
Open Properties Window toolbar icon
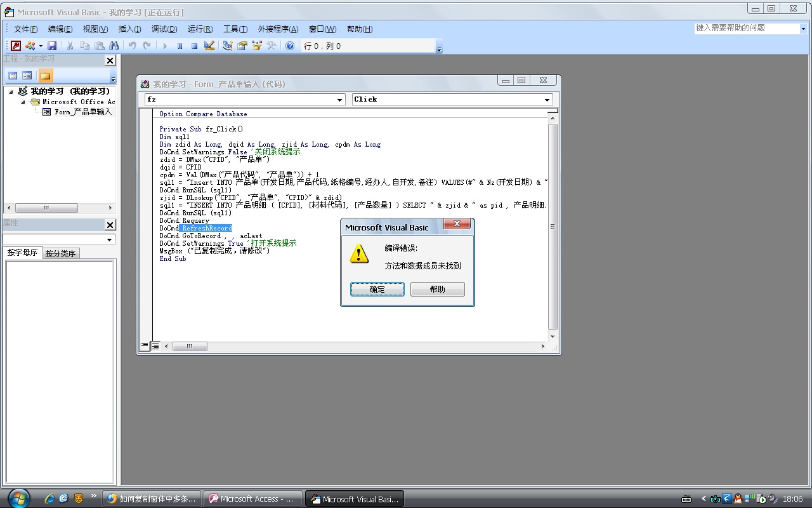pyautogui.click(x=242, y=46)
